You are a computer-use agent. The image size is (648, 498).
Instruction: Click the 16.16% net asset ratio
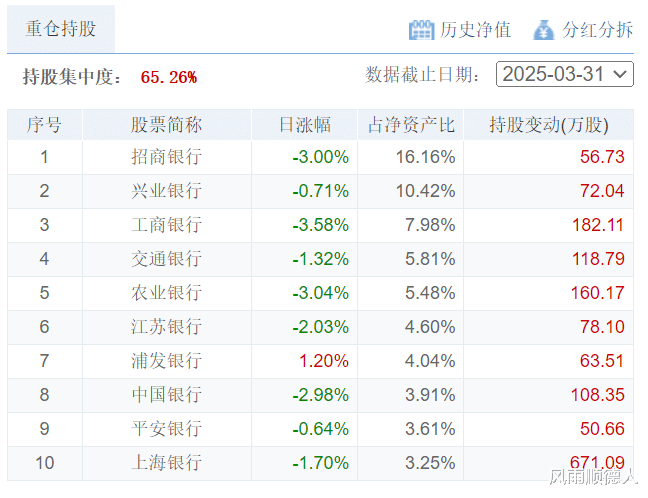tap(426, 157)
